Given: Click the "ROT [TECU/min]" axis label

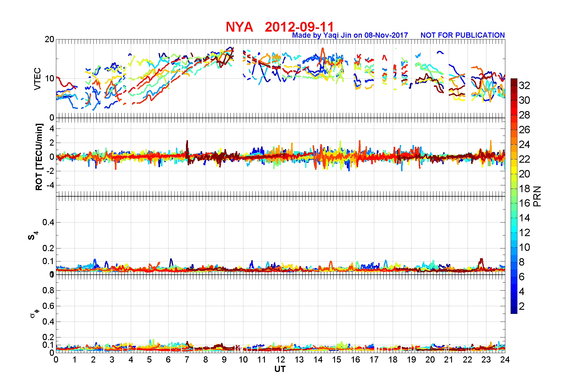Looking at the screenshot, I should (x=39, y=157).
